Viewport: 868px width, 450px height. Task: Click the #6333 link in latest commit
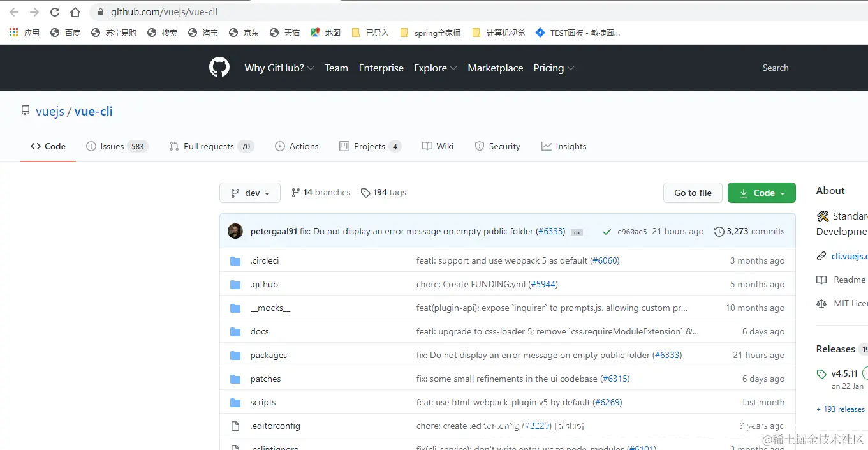550,231
